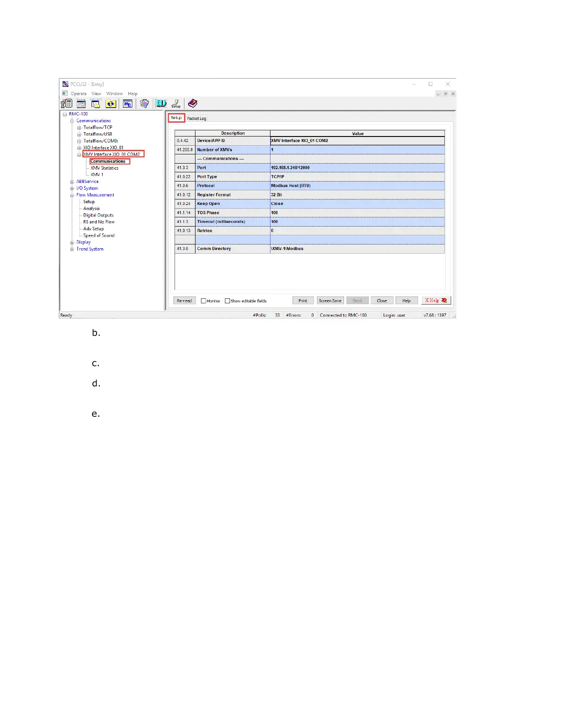Open the Operate menu
The width and height of the screenshot is (563, 728).
tap(78, 94)
